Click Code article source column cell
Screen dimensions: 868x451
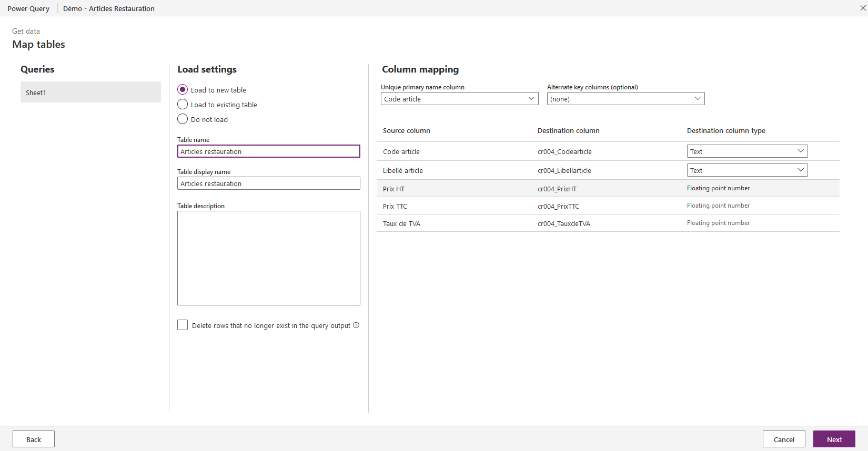pyautogui.click(x=401, y=152)
